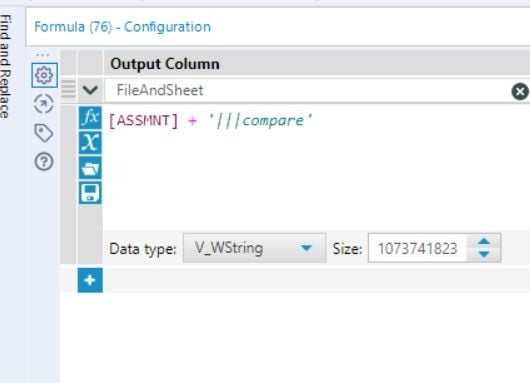Click into the formula expression editor
Screen dimensions: 530x383
[316, 168]
